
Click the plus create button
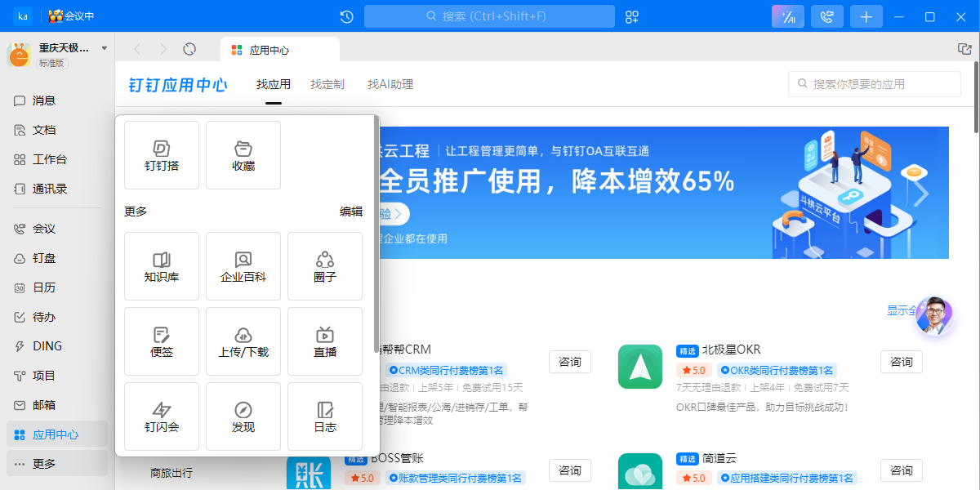point(866,16)
